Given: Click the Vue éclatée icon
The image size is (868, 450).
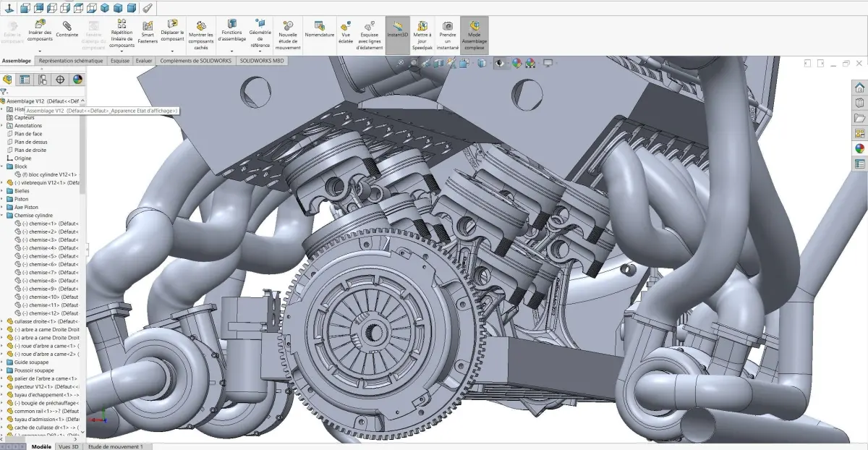Looking at the screenshot, I should [346, 33].
